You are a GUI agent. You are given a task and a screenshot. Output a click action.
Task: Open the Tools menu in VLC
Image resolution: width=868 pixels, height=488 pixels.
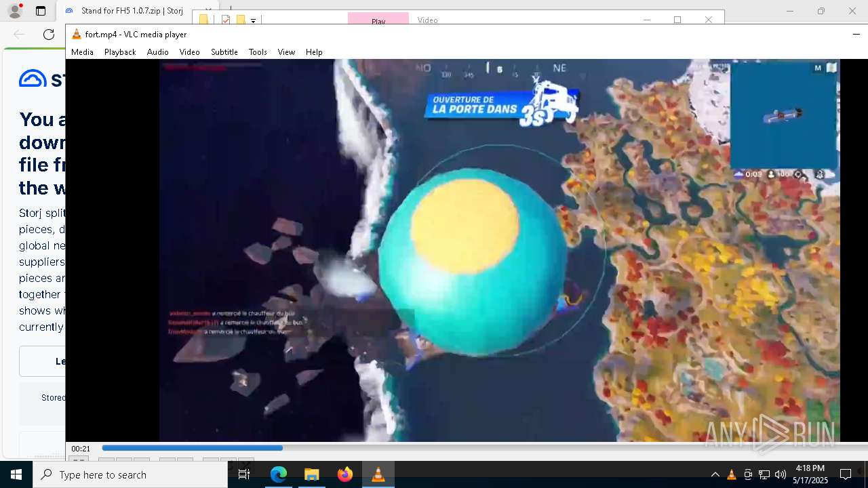coord(258,52)
